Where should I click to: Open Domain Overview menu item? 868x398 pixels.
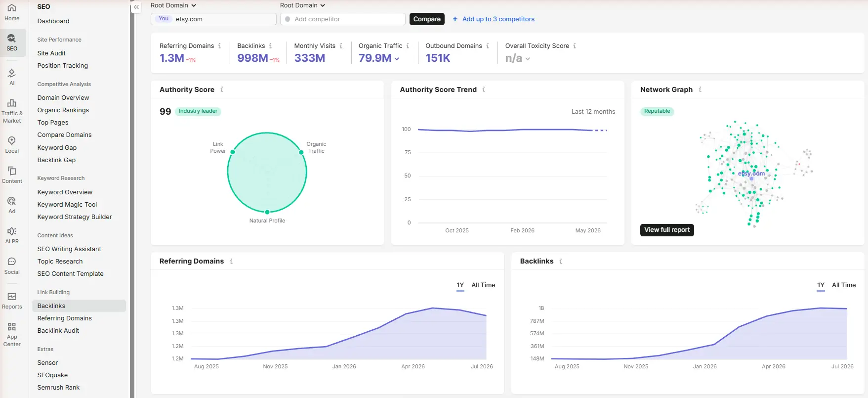pos(63,98)
